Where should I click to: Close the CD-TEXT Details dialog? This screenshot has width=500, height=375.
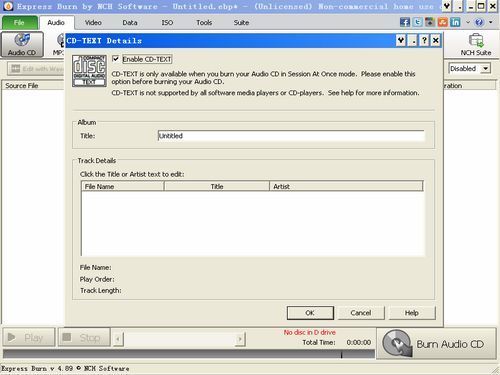pyautogui.click(x=435, y=41)
